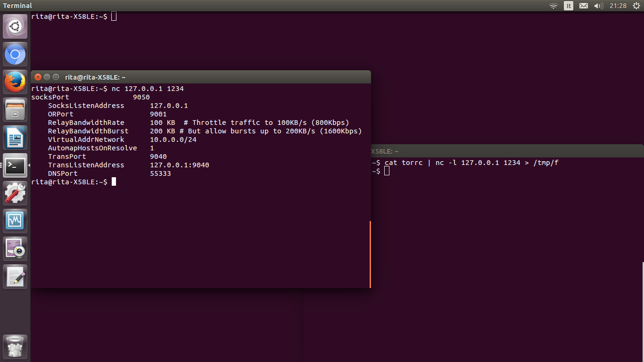Open the Chromium browser icon
This screenshot has width=644, height=362.
pos(15,54)
